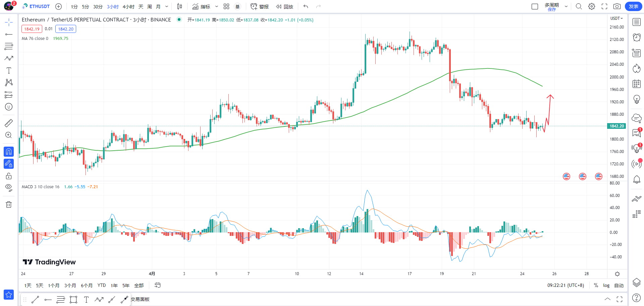
Task: Open the favorites star toolbar button
Action: click(9, 295)
